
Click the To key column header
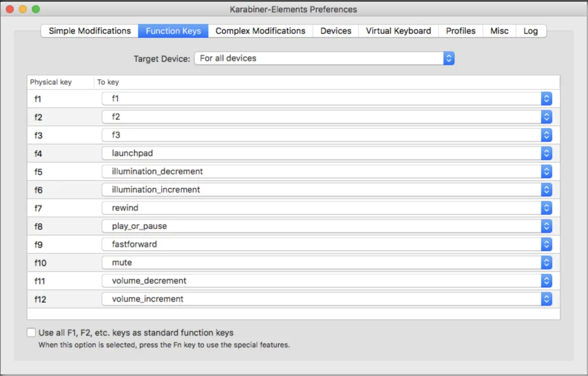327,82
